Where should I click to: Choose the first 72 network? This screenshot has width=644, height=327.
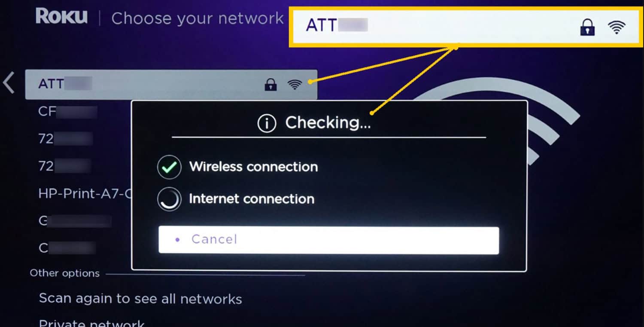pos(65,139)
